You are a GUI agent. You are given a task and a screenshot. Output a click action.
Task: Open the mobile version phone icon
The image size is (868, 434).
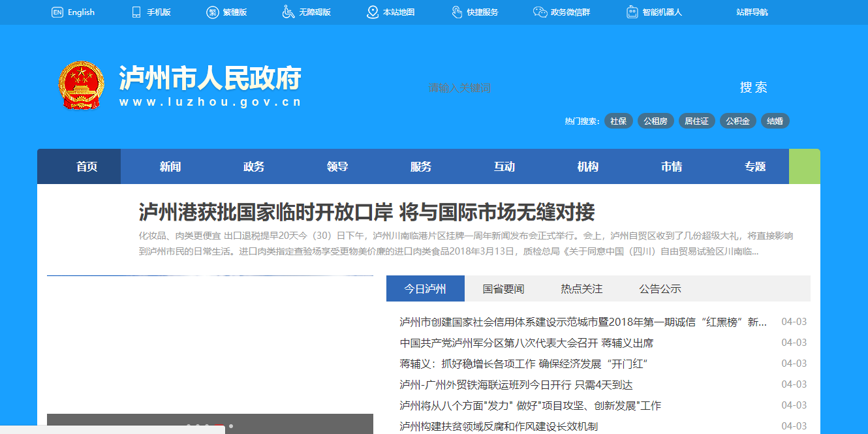(x=136, y=12)
